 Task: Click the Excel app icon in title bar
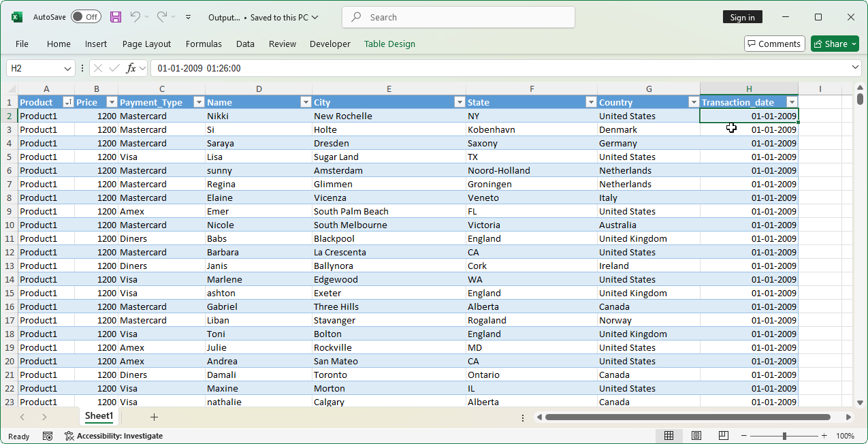[17, 17]
